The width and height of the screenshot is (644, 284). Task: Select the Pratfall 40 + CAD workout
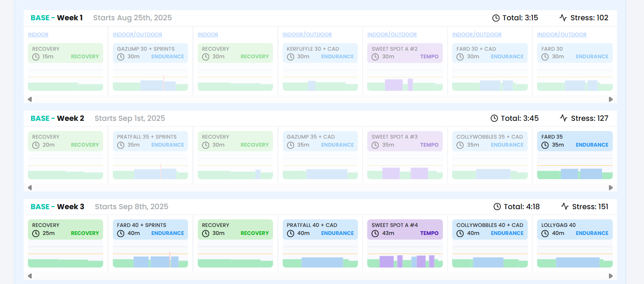(x=320, y=229)
